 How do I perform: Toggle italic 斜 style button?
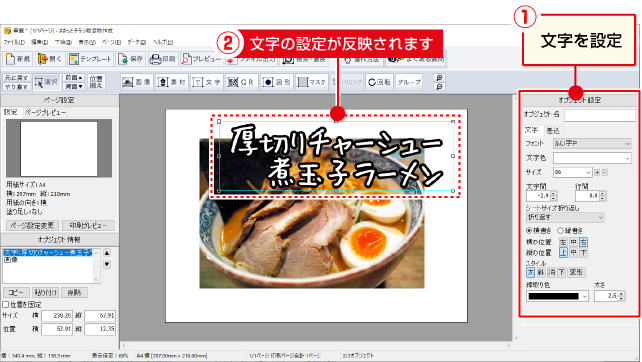coord(541,272)
